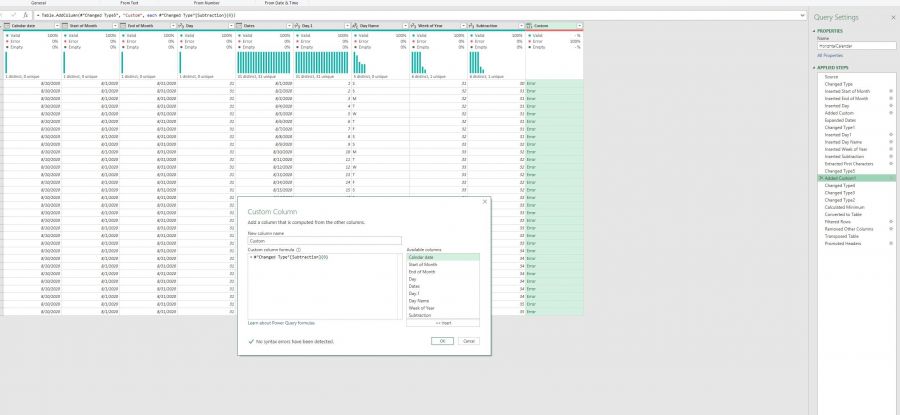900x415 pixels.
Task: Open filter dropdown on Day.1 column
Action: tap(347, 26)
